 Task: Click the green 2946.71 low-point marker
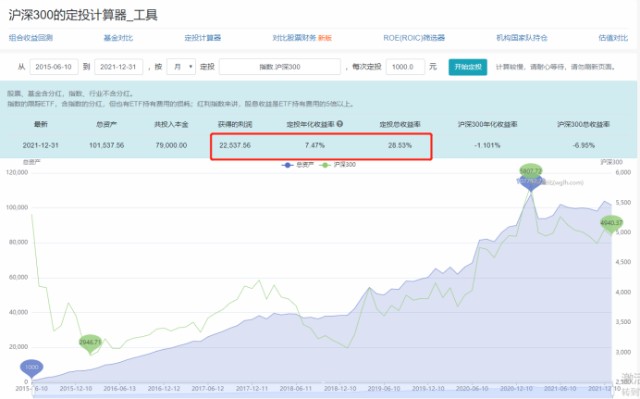(90, 343)
